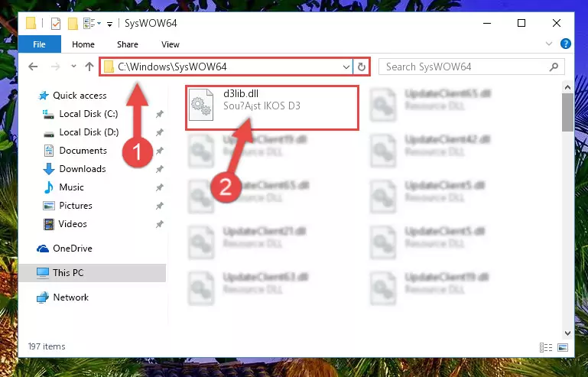Switch to Details view icon in status bar

pos(546,347)
